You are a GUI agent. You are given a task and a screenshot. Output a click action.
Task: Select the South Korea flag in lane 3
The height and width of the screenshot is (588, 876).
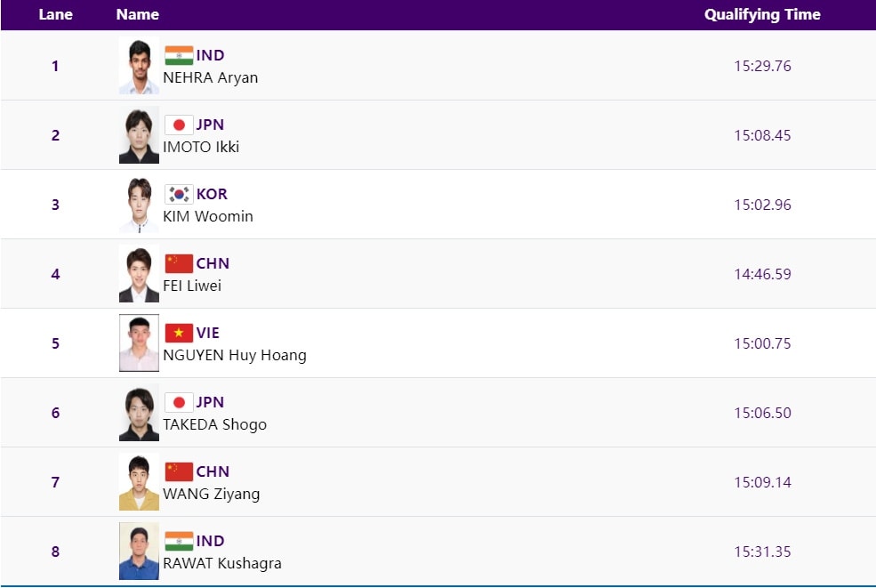(179, 194)
